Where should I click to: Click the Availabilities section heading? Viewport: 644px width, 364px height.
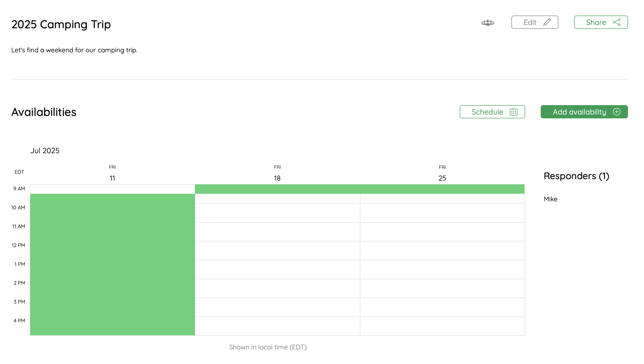point(44,112)
